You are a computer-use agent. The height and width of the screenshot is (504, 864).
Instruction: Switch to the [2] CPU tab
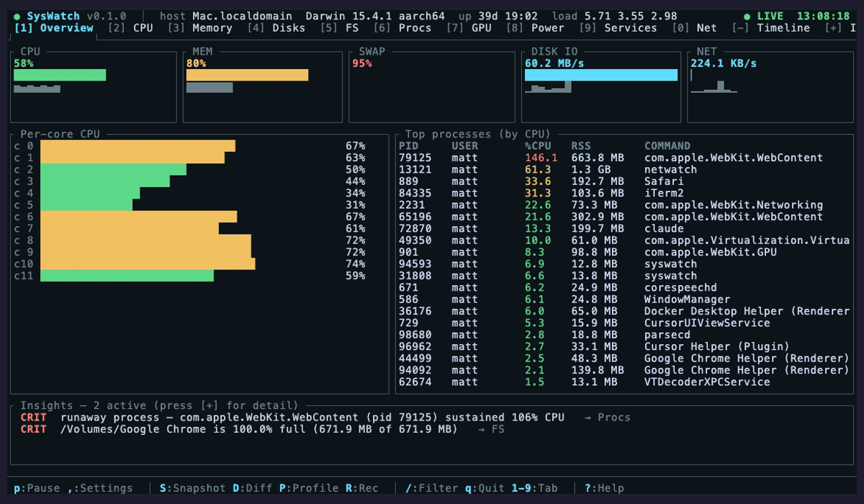click(x=130, y=28)
